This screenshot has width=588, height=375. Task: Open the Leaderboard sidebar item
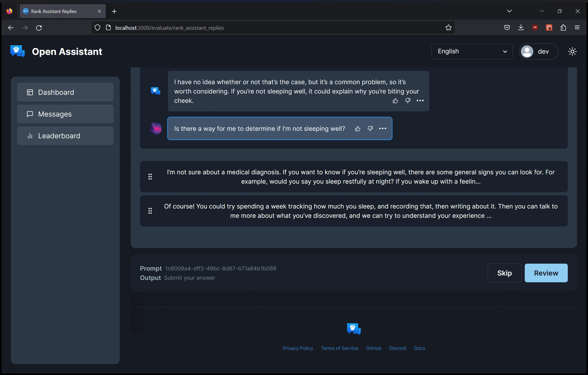click(65, 136)
